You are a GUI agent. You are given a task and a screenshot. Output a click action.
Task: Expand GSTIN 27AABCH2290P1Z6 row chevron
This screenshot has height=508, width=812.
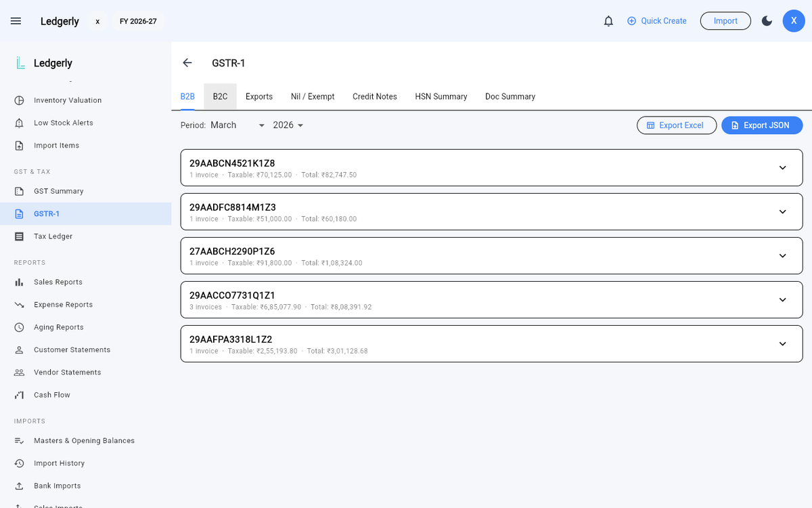click(782, 255)
